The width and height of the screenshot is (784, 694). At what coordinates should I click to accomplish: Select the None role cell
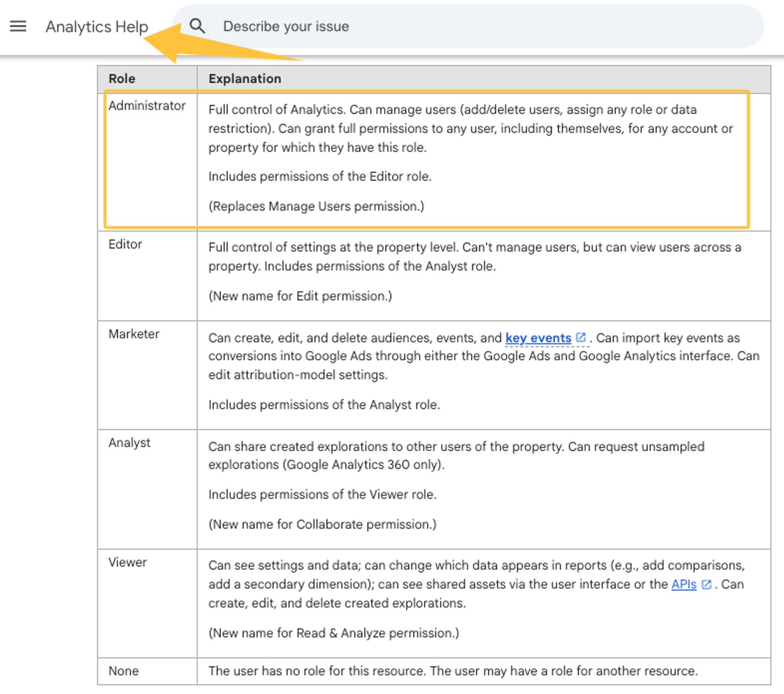[147, 671]
